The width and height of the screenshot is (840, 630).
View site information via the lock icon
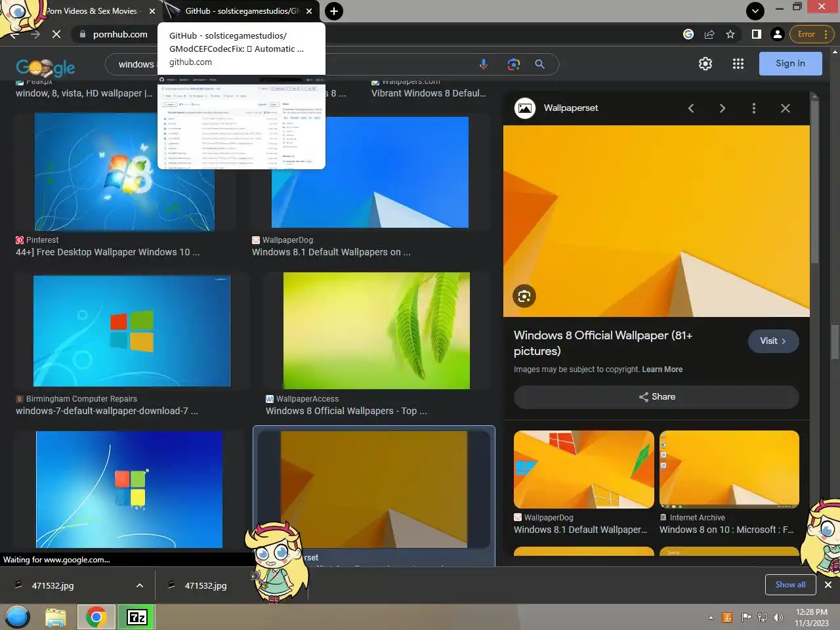coord(82,34)
